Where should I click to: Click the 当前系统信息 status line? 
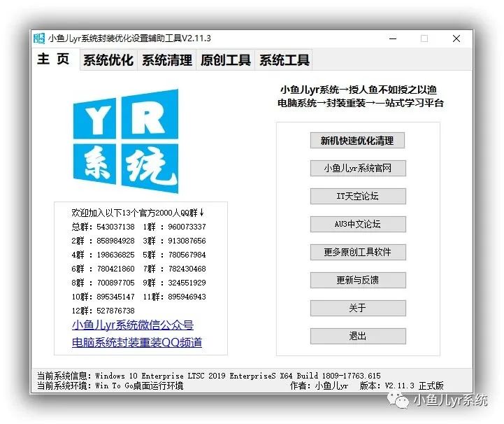point(209,376)
